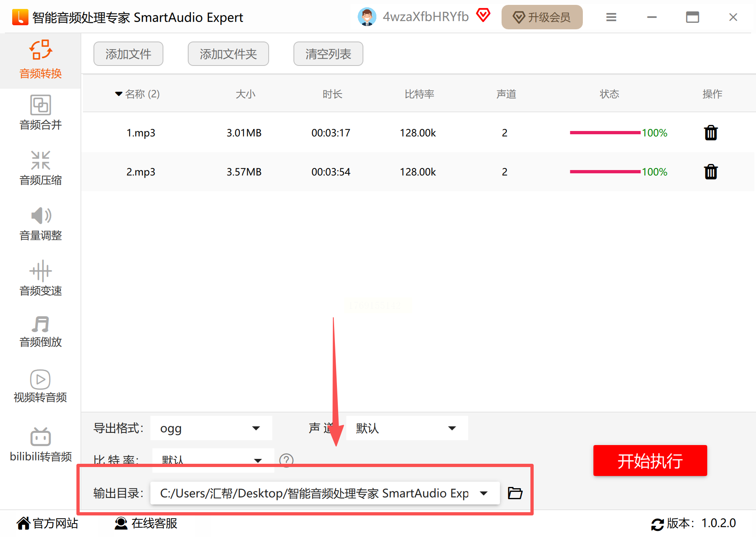The image size is (756, 537).
Task: Open bitrate help question mark icon
Action: pos(286,460)
